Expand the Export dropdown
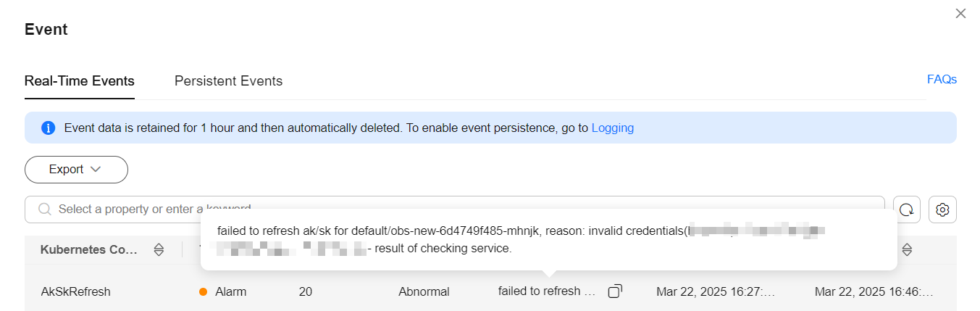 [x=76, y=170]
